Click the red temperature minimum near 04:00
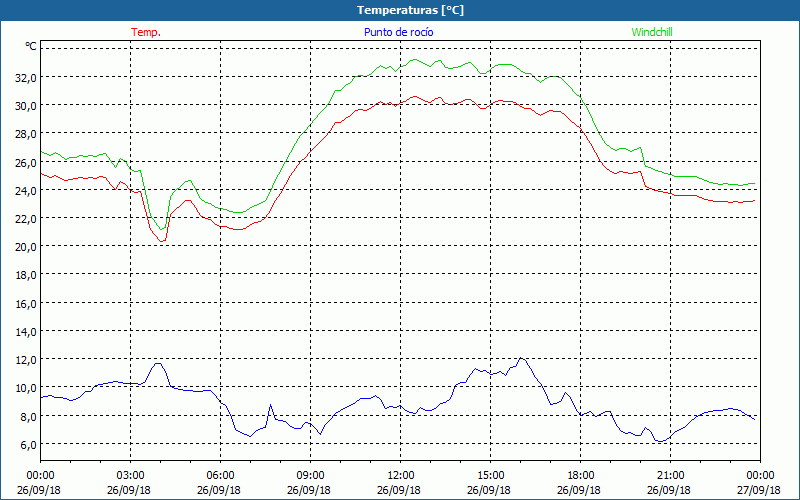The image size is (800, 500). coord(162,241)
